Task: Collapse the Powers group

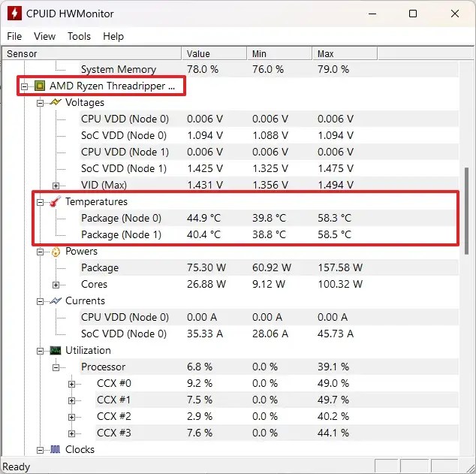Action: point(40,252)
